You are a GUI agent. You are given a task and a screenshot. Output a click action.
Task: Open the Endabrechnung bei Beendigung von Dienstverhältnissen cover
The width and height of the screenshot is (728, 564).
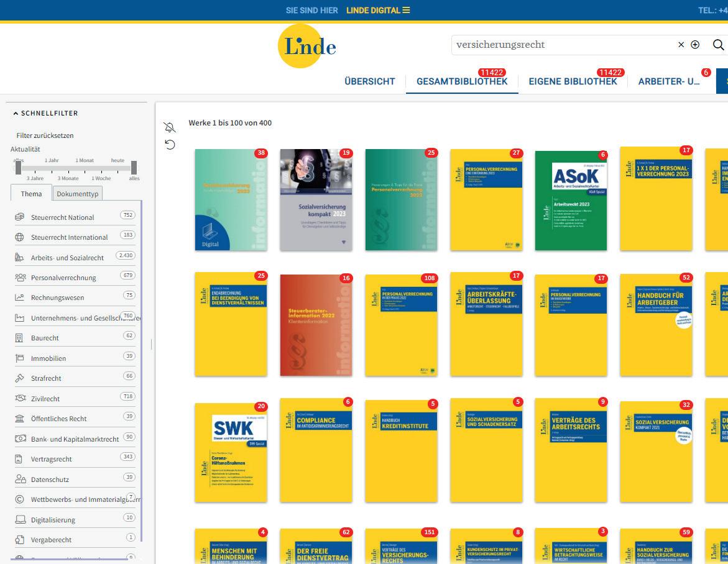tap(231, 324)
